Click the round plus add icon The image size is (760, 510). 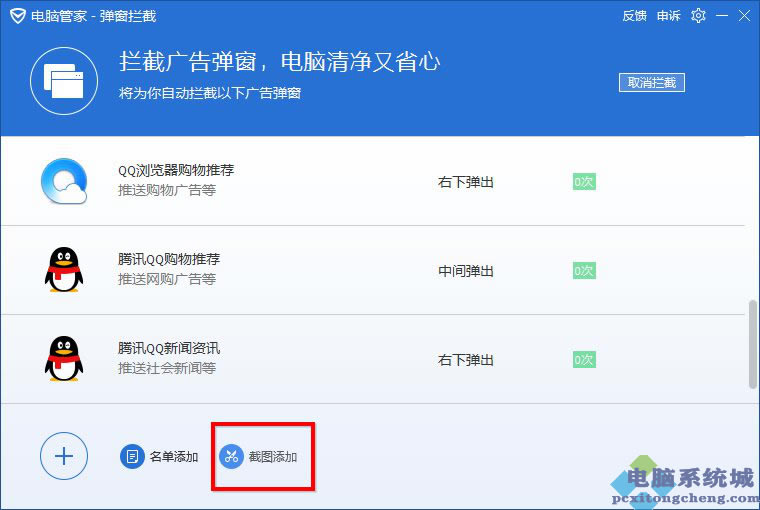(x=64, y=456)
